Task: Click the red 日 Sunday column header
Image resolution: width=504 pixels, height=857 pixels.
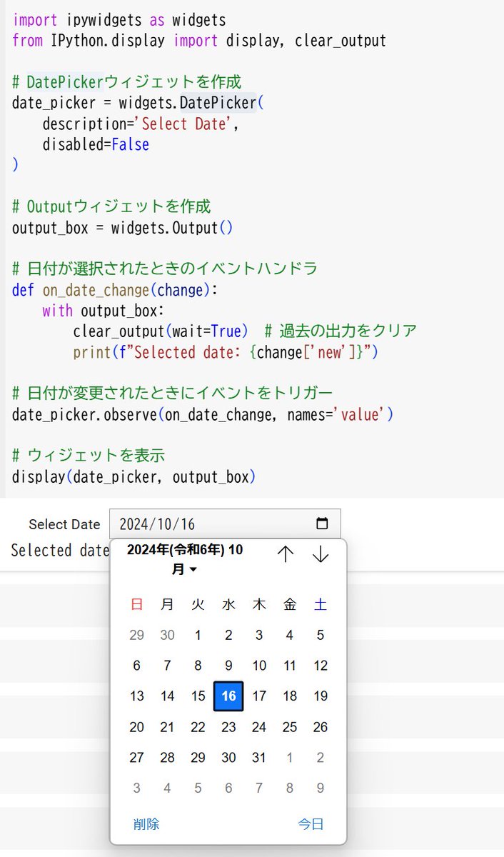Action: (136, 604)
